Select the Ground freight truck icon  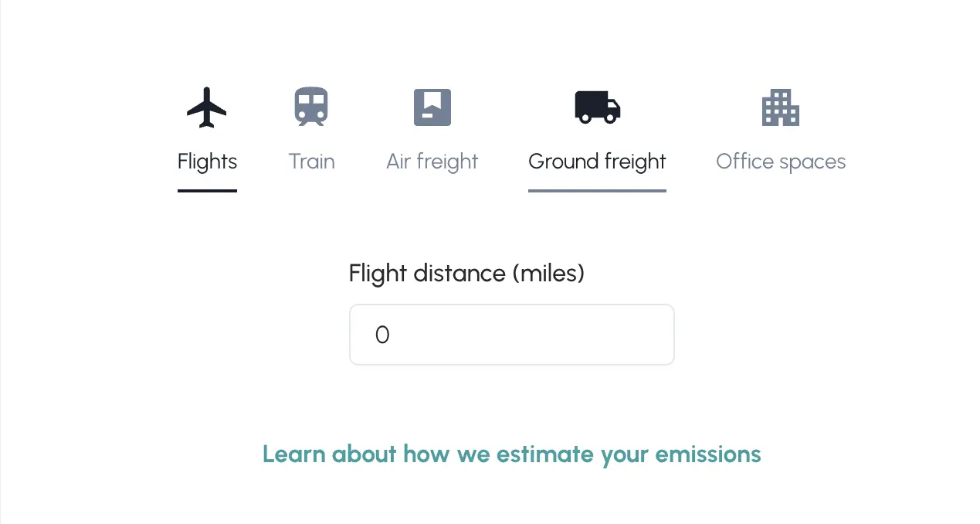tap(597, 107)
